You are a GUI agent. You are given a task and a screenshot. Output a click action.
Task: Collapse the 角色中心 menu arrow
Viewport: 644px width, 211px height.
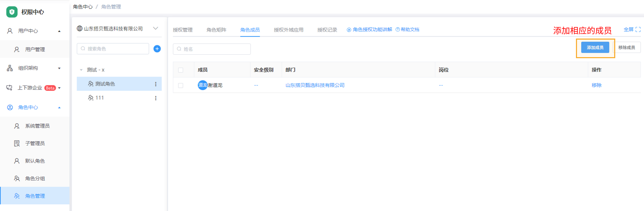click(x=59, y=108)
